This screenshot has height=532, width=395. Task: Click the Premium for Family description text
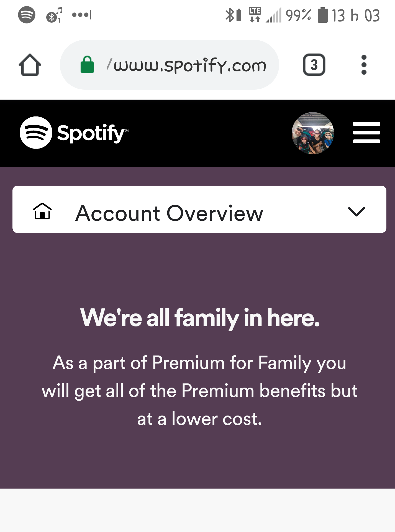(x=199, y=391)
